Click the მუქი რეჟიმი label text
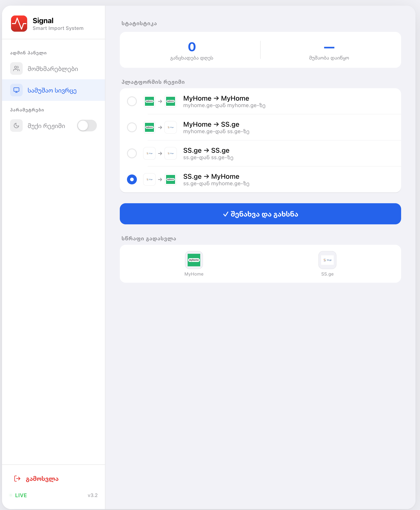 click(46, 126)
